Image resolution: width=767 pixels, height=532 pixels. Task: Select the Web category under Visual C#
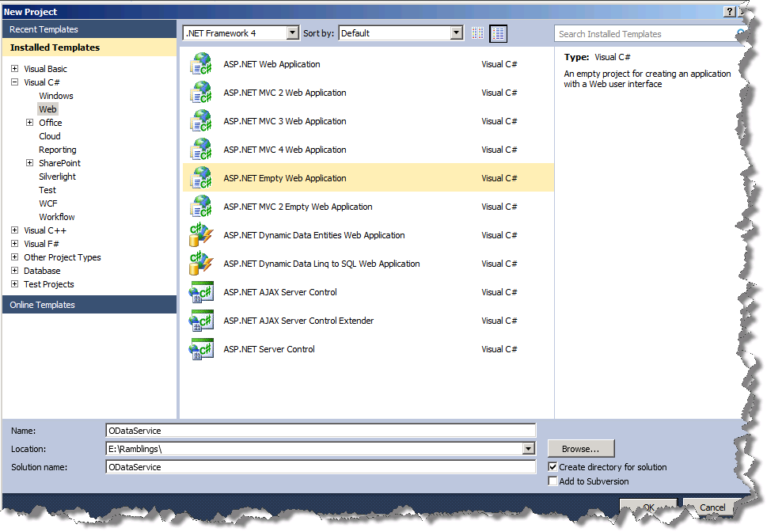[x=48, y=109]
